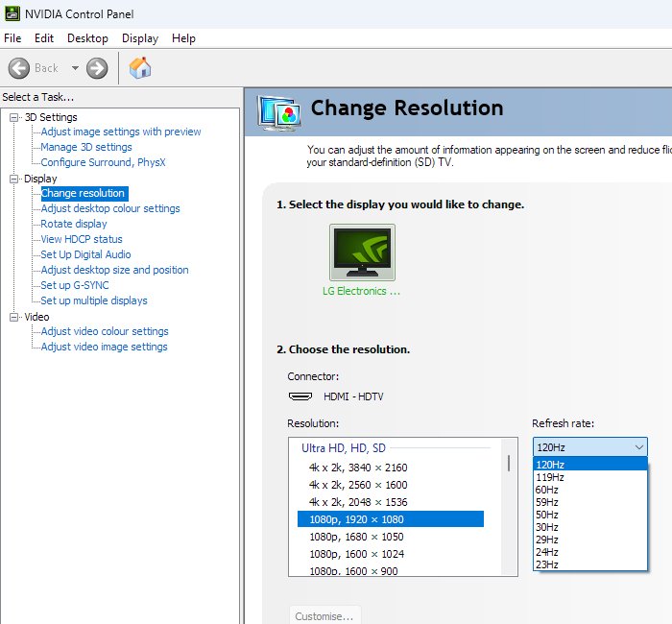Collapse the Display tree node
Screen dimensions: 672x624
14,179
